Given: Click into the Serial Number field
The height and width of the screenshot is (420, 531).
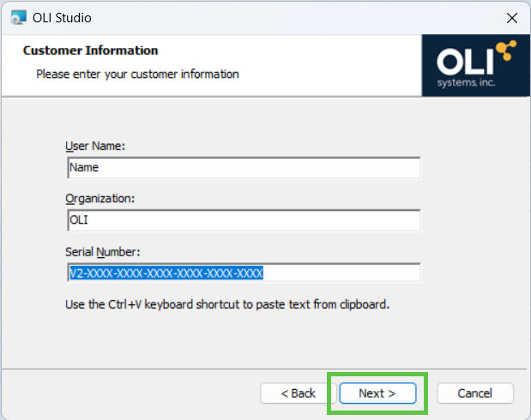Looking at the screenshot, I should click(244, 273).
